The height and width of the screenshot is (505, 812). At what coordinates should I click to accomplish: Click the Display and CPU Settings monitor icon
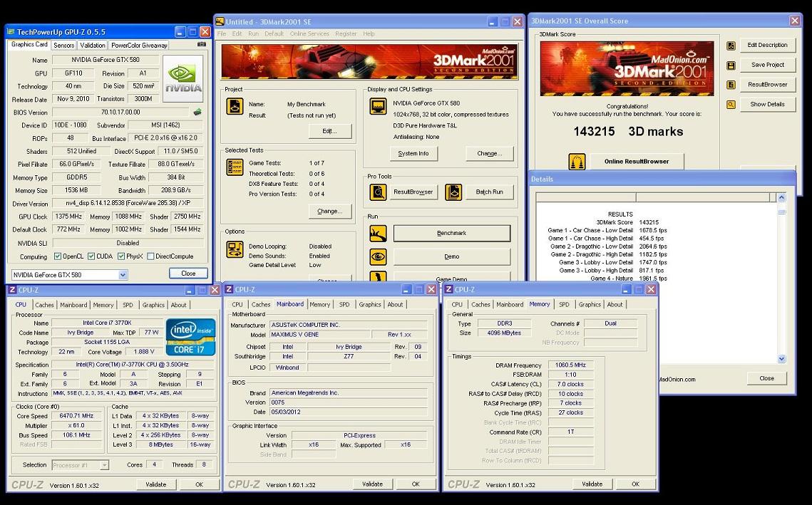coord(378,107)
